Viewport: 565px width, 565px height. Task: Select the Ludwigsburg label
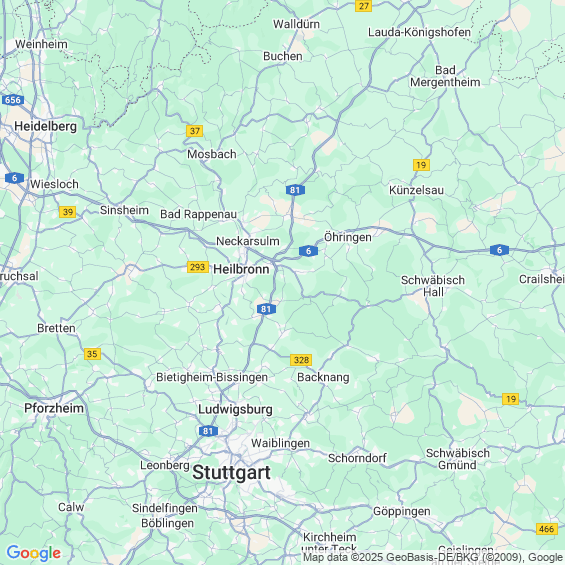235,410
